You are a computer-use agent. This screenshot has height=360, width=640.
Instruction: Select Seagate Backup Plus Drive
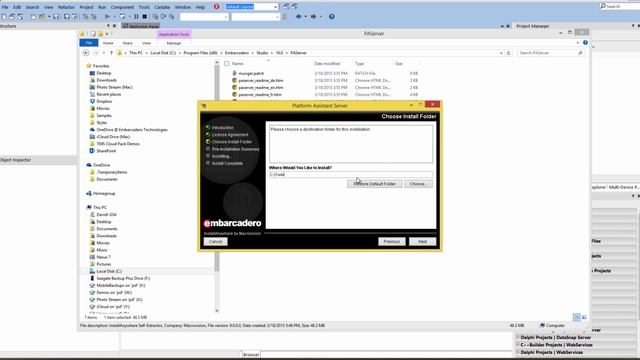(x=123, y=278)
